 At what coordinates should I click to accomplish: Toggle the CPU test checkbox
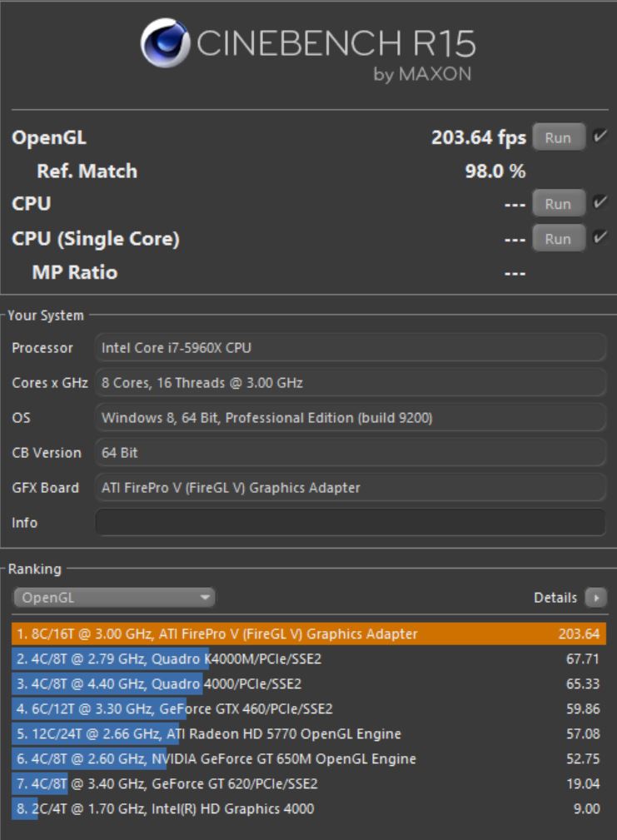(x=600, y=203)
